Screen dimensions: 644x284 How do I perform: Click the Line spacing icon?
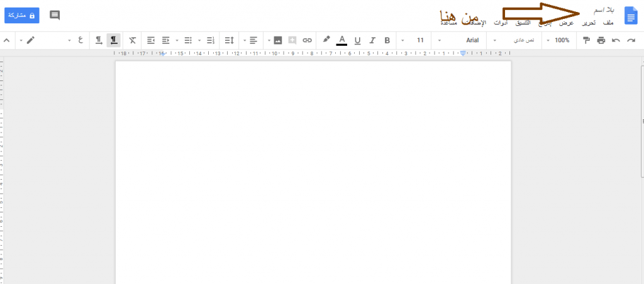click(229, 40)
